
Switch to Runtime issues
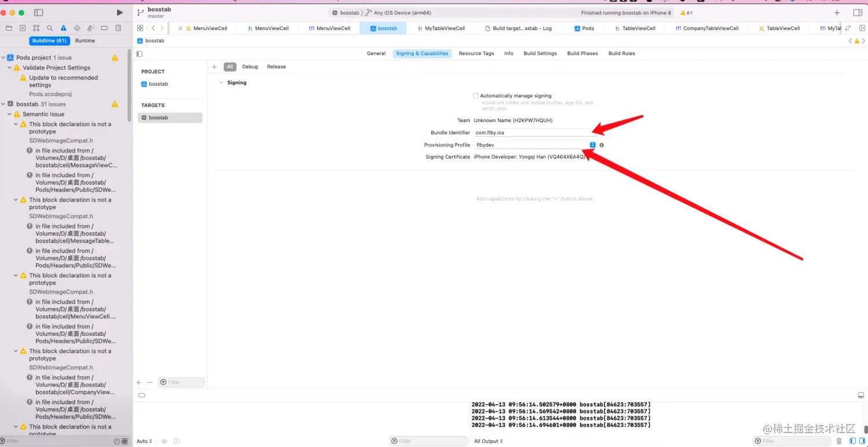click(85, 41)
